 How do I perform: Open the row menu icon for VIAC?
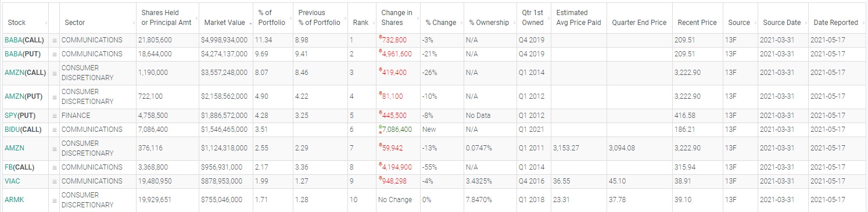pyautogui.click(x=55, y=181)
